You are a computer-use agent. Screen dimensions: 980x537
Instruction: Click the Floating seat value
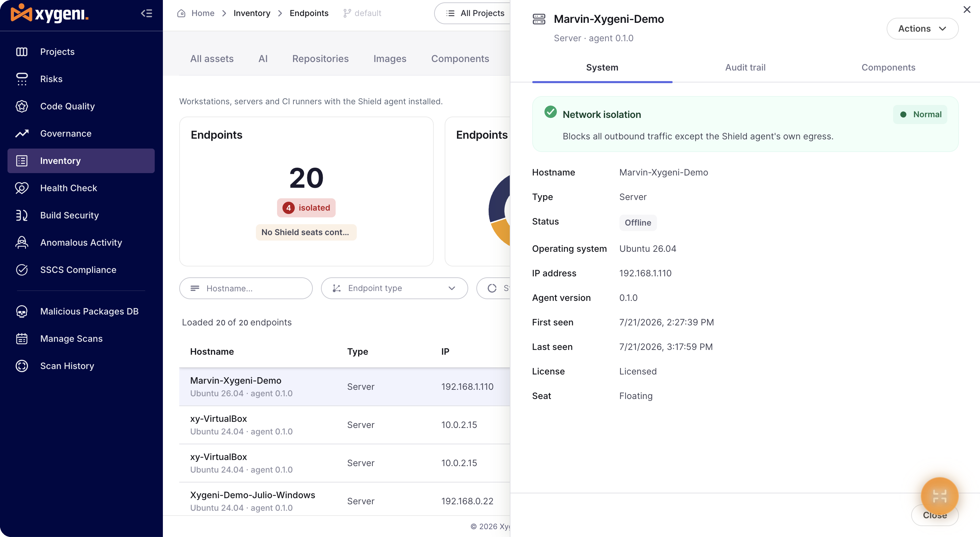[636, 396]
